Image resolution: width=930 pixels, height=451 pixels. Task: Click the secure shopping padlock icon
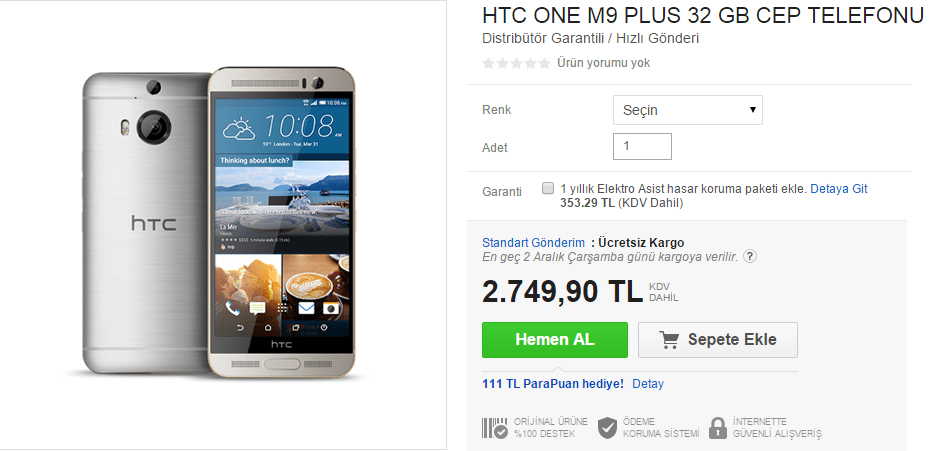[x=718, y=427]
